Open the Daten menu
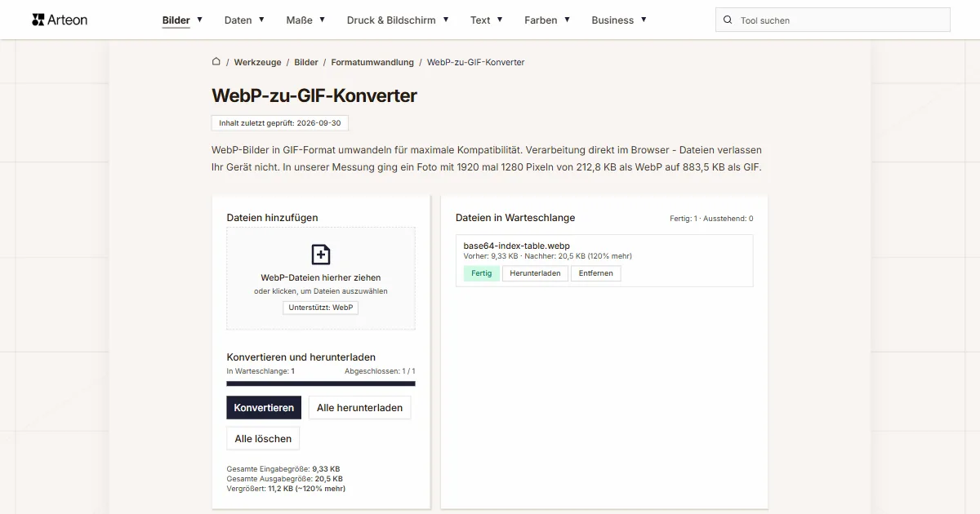 (x=238, y=20)
